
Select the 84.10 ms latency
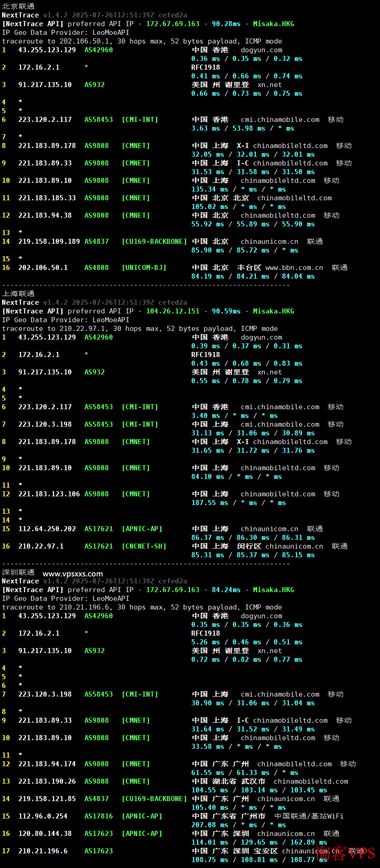coord(208,477)
